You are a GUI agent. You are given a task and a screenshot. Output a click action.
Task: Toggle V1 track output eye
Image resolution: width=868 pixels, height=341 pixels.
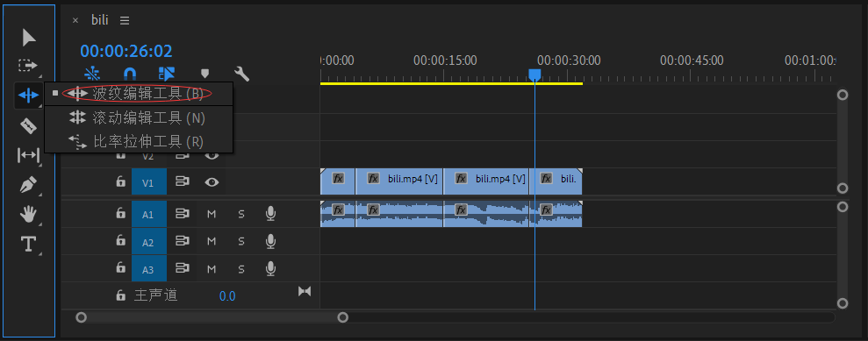[x=212, y=181]
